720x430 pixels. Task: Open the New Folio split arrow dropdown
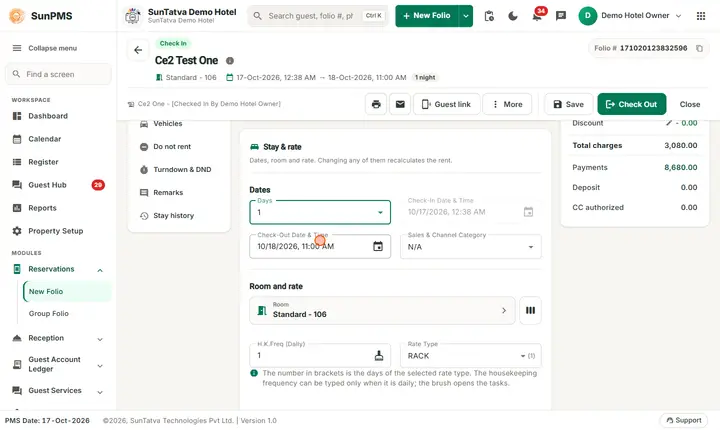coord(466,16)
